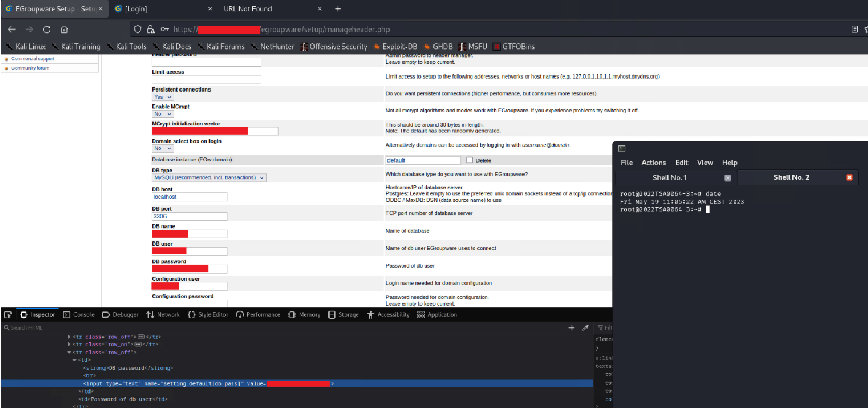This screenshot has width=868, height=408.
Task: Switch to terminal tab Shell No. 1
Action: (669, 177)
